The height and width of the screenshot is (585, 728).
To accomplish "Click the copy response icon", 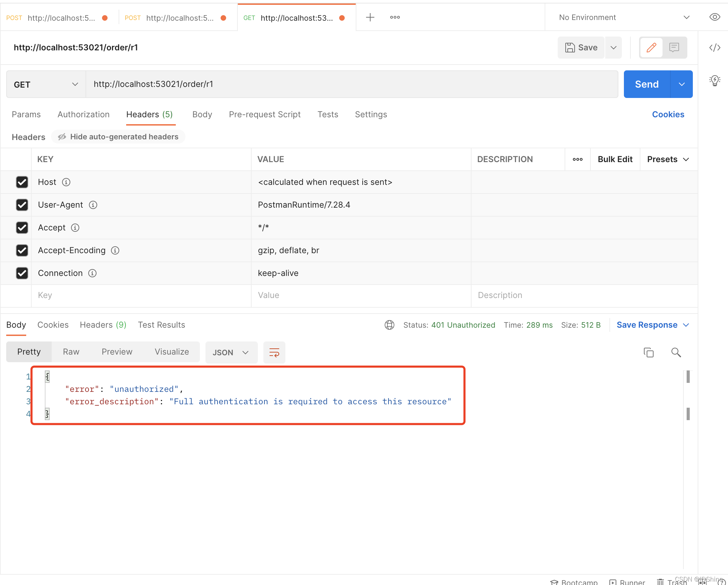I will pyautogui.click(x=649, y=352).
